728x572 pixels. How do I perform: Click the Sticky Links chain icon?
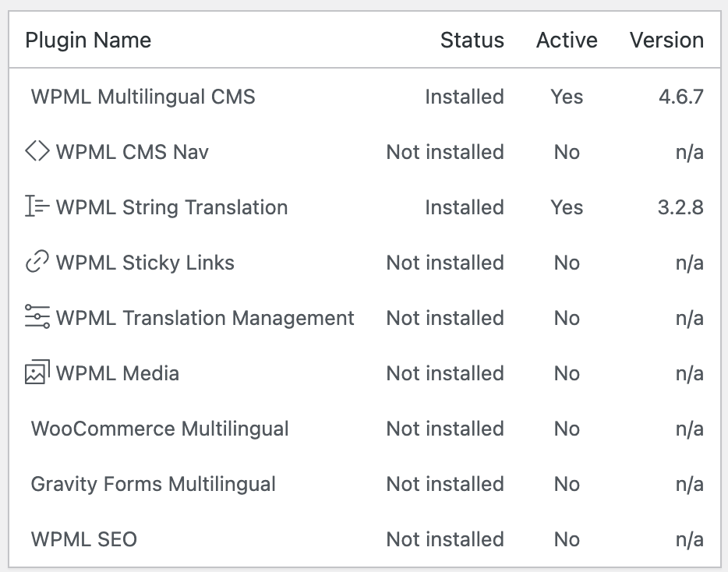click(37, 261)
